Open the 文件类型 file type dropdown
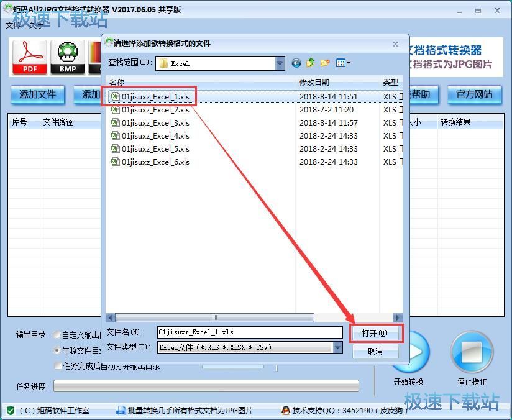Image resolution: width=512 pixels, height=420 pixels. (337, 347)
